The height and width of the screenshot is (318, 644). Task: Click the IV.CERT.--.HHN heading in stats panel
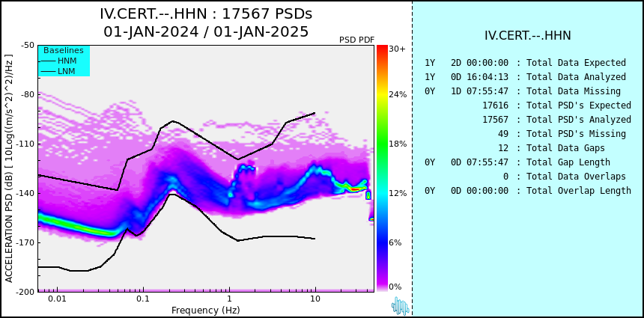tap(528, 36)
